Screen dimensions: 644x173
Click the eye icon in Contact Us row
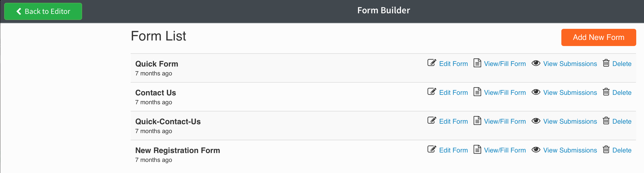coord(536,92)
